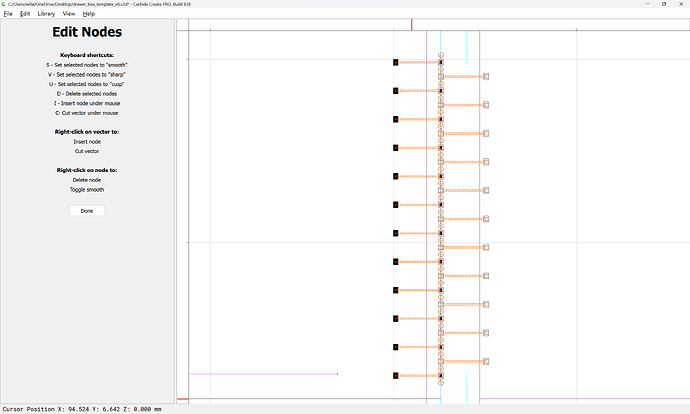This screenshot has height=414, width=690.
Task: Click the red marker on the top ruler
Action: click(x=411, y=24)
